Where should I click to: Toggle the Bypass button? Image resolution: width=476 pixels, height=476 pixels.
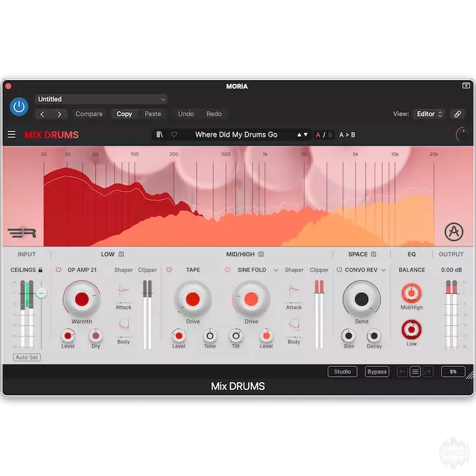(377, 372)
